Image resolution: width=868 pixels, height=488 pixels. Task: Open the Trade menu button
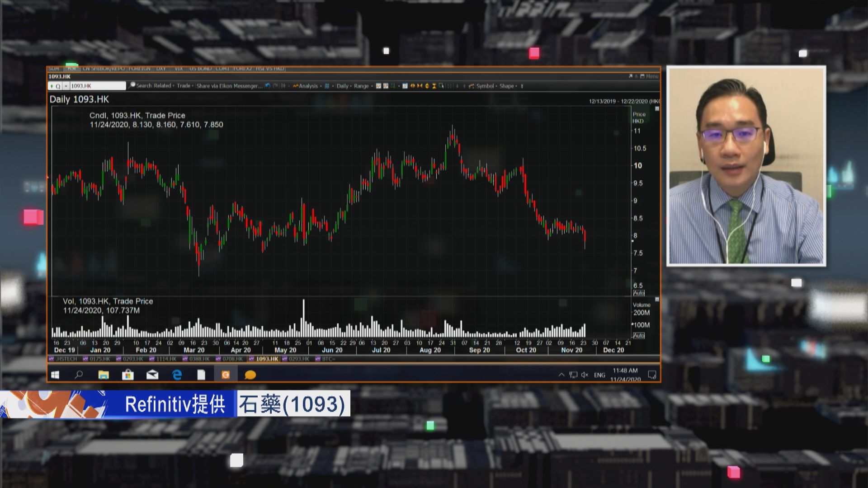(x=184, y=86)
